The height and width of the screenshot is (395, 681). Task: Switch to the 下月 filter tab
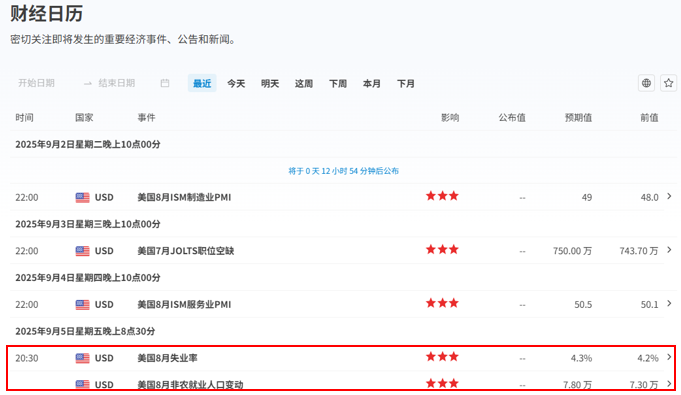[406, 83]
